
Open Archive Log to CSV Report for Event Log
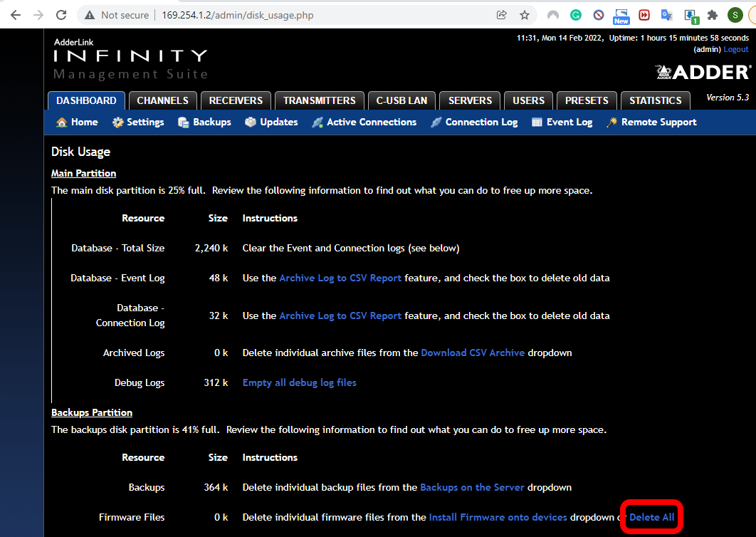tap(340, 278)
